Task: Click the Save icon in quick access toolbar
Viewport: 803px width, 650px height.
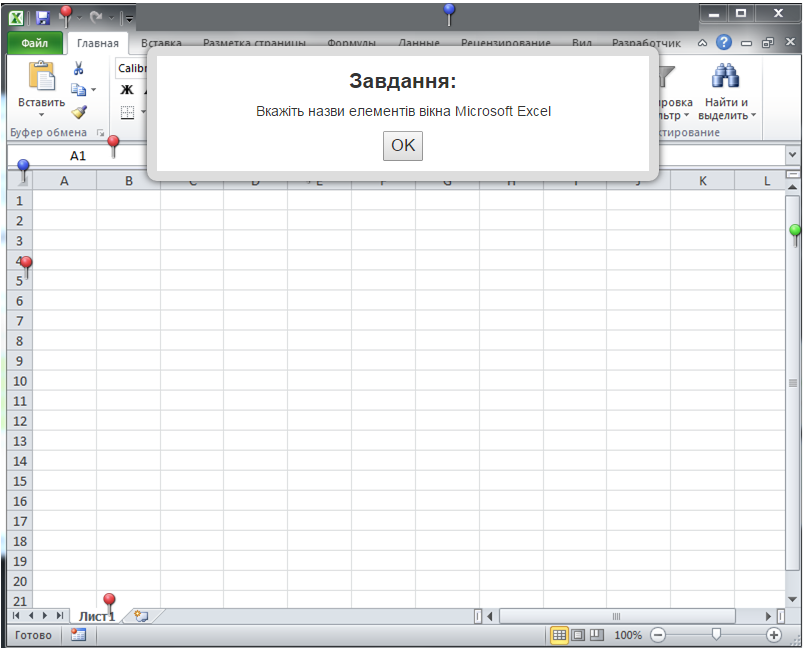Action: click(x=42, y=17)
